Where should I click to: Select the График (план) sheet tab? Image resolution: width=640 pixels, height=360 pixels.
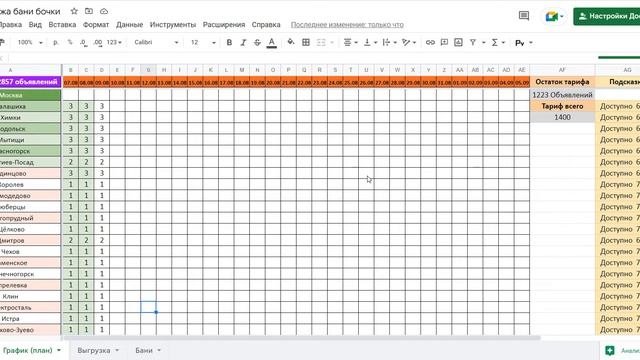pos(27,350)
